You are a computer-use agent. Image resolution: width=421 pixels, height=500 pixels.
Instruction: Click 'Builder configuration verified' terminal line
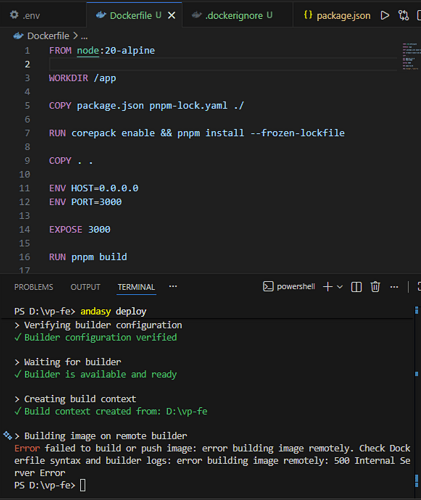pyautogui.click(x=100, y=337)
